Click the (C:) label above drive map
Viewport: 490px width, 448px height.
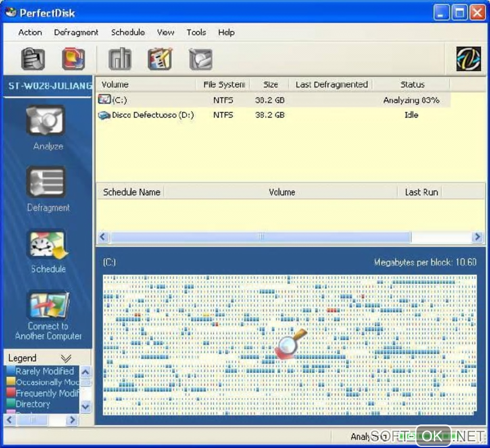110,262
